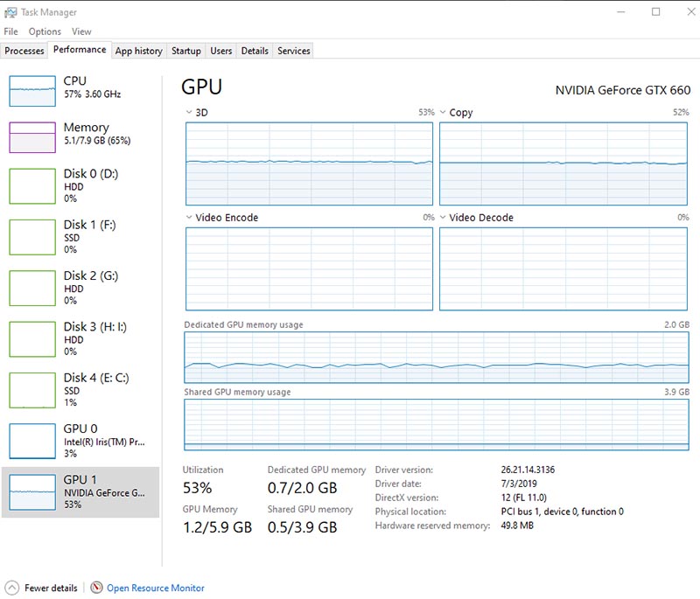700x599 pixels.
Task: Click the Video Decode usage graph
Action: pos(563,269)
